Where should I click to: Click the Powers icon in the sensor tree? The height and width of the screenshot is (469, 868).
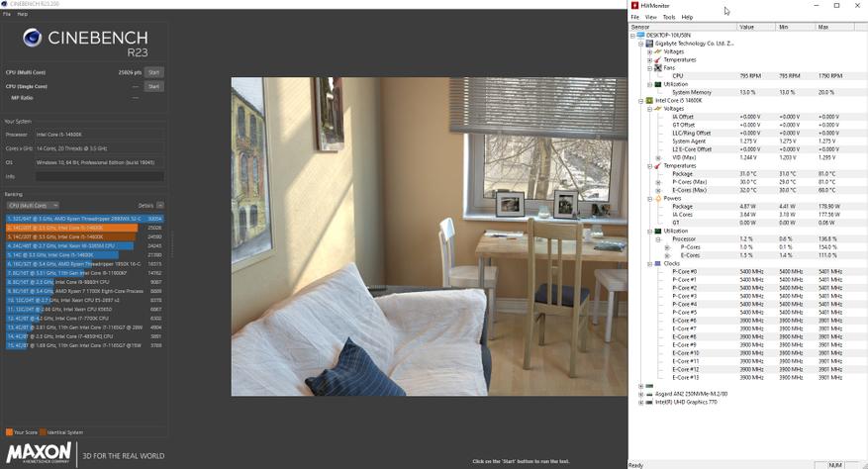[657, 198]
